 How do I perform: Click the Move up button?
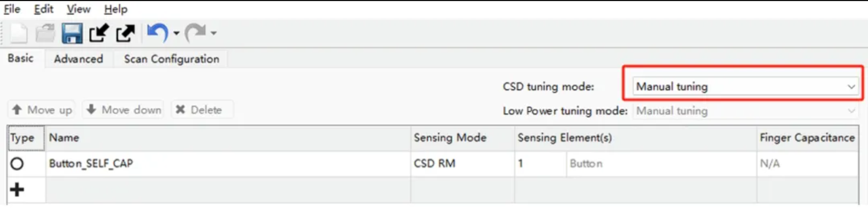pyautogui.click(x=41, y=110)
